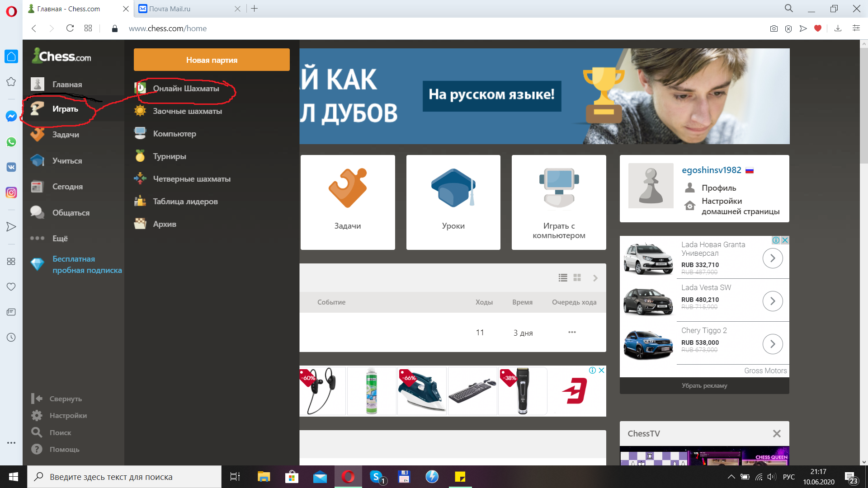Choose Онлайн Шахматы

tap(185, 89)
